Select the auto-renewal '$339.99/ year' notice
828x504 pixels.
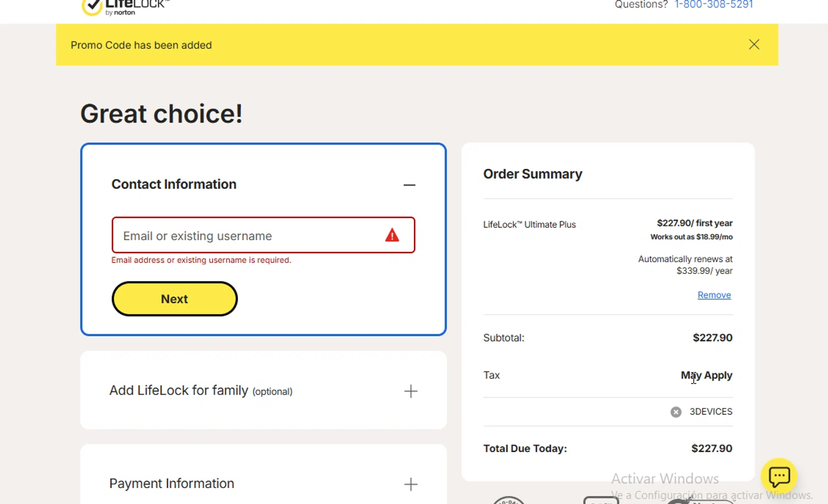[x=685, y=265]
